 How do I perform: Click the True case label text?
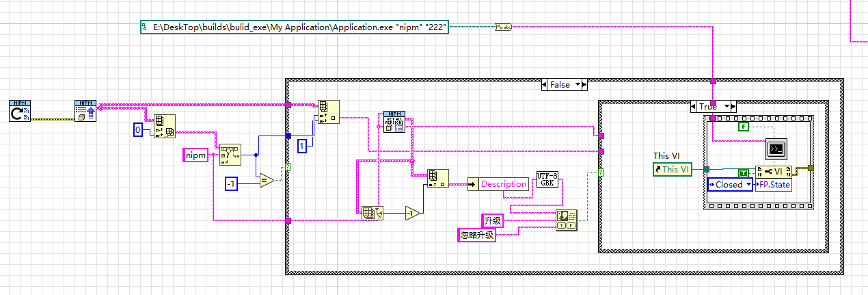708,107
